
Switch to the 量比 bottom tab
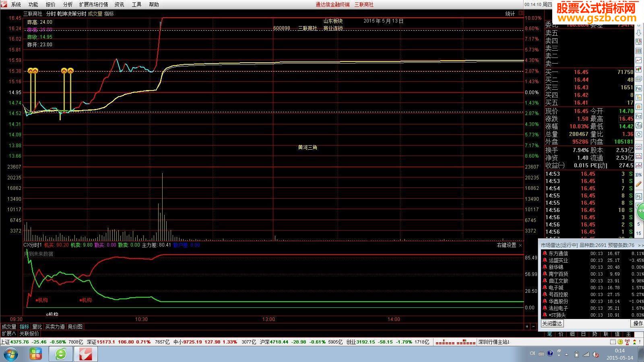[x=37, y=327]
